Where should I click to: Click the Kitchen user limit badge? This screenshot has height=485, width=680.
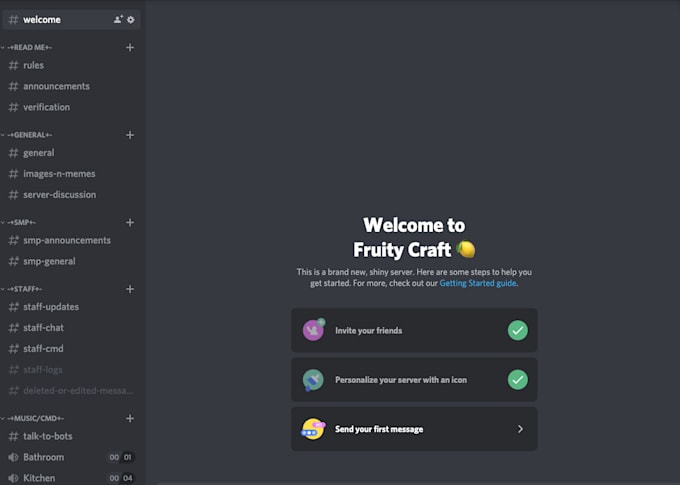click(x=121, y=478)
